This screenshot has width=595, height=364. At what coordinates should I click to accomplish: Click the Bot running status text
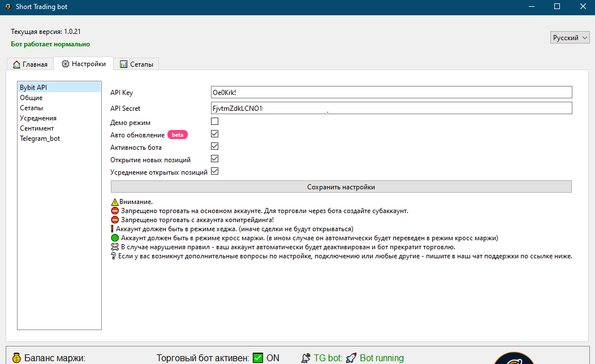[382, 358]
